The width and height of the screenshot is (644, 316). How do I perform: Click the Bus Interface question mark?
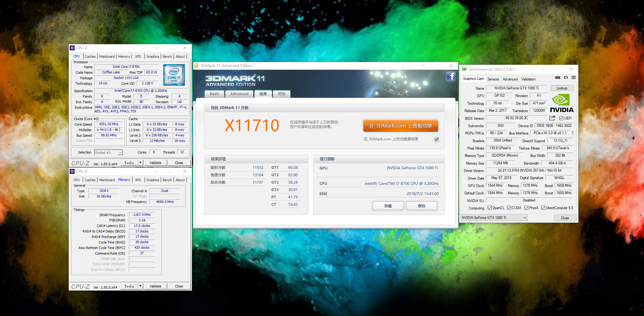(572, 133)
